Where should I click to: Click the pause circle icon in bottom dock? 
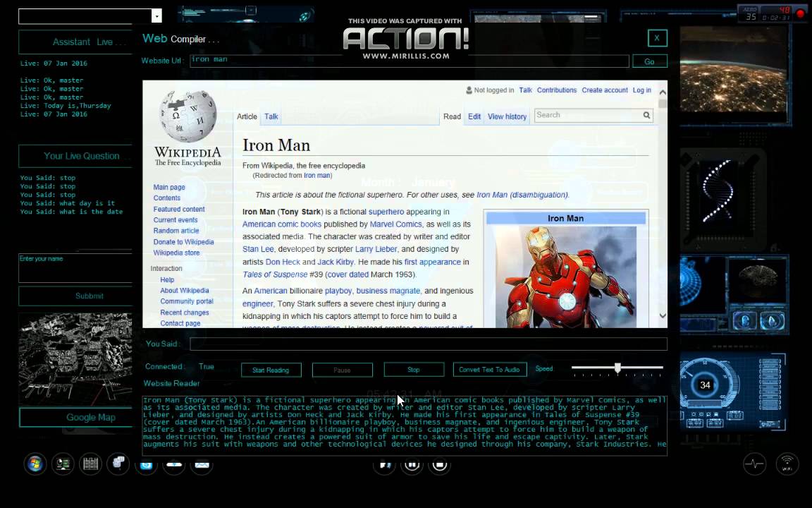[412, 465]
